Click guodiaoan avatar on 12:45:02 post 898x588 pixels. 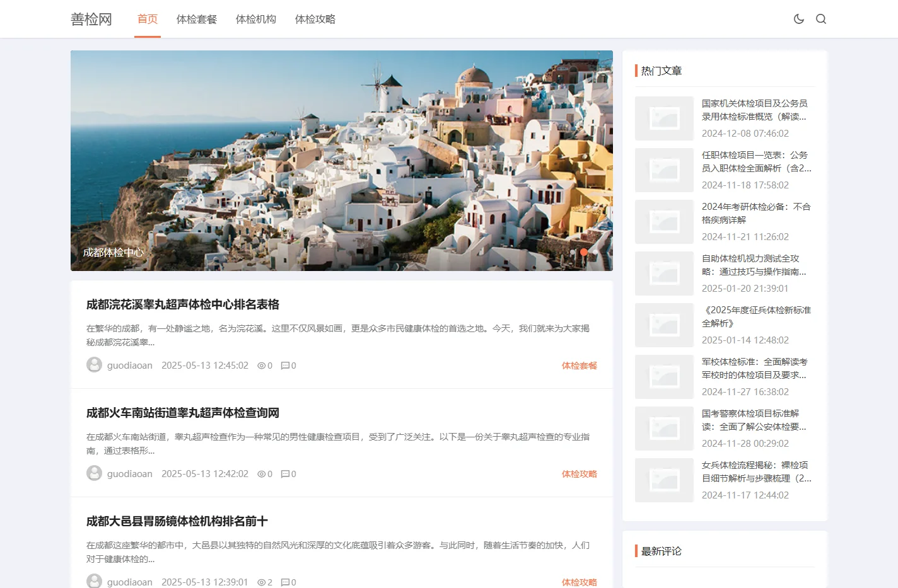[x=94, y=365]
